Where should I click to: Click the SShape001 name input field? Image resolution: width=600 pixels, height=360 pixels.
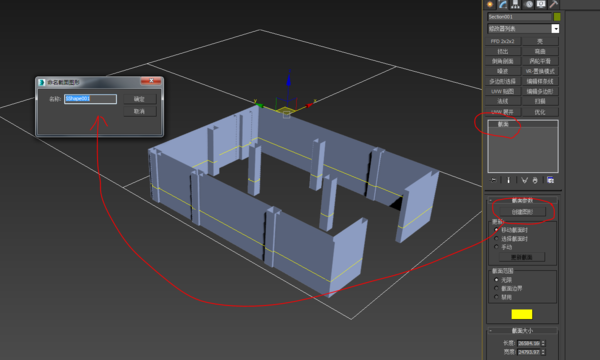(90, 99)
